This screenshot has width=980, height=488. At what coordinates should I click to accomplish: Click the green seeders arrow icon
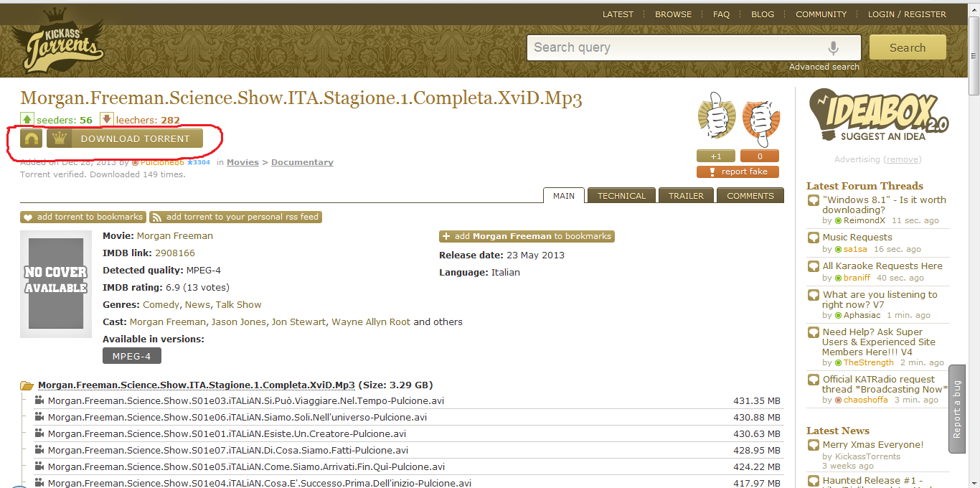tap(27, 119)
